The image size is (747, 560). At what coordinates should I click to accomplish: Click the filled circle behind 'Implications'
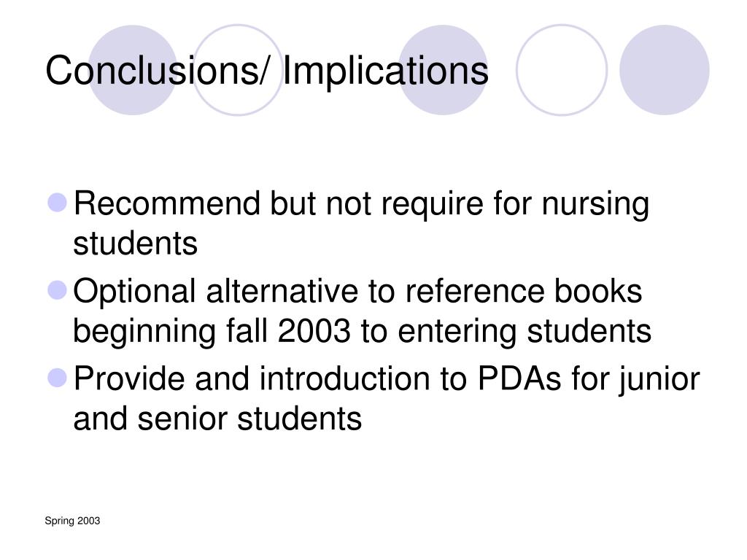pyautogui.click(x=443, y=70)
